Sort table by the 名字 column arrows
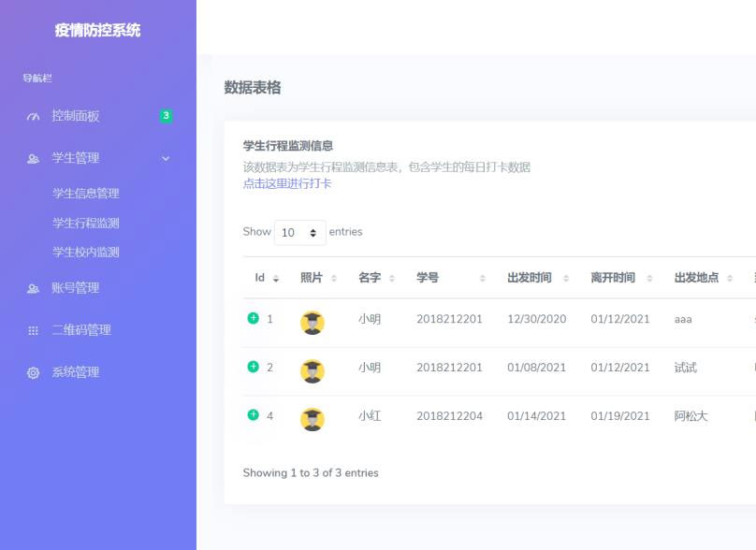This screenshot has width=756, height=550. coord(392,279)
